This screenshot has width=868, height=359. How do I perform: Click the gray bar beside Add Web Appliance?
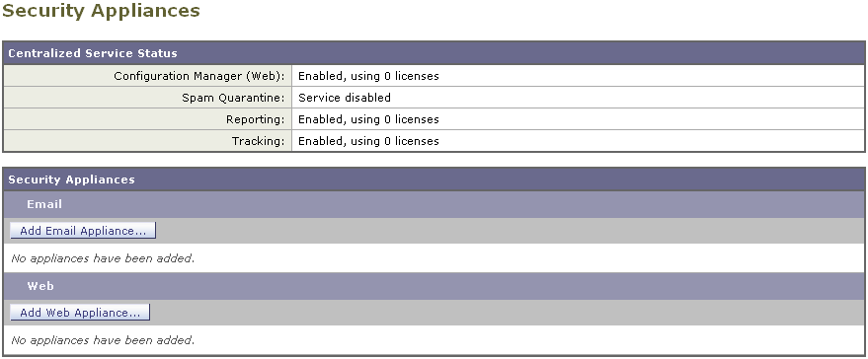(x=507, y=313)
